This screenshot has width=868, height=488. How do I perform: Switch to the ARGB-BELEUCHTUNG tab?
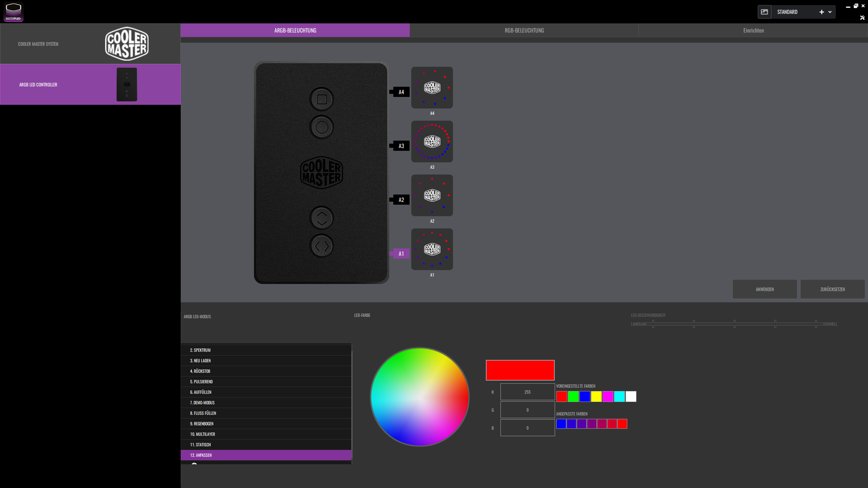point(295,30)
